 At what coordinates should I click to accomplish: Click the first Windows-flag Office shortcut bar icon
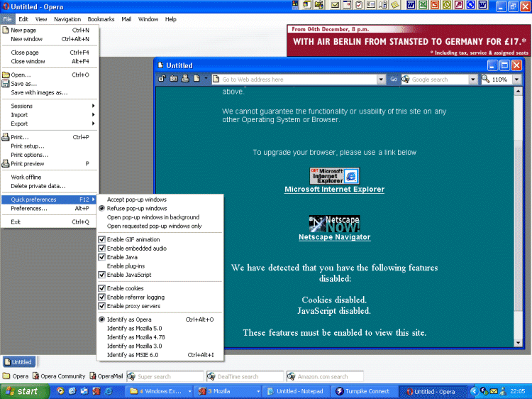click(x=295, y=4)
